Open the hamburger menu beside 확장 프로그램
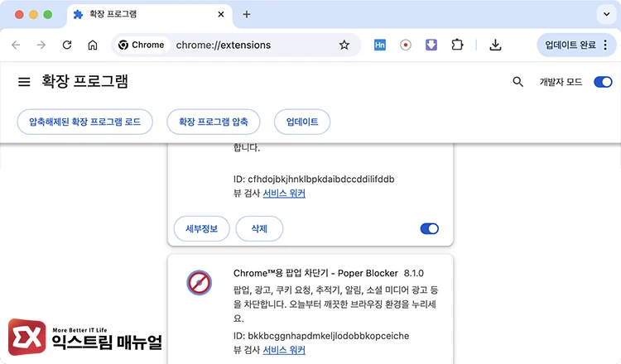The image size is (621, 364). [x=24, y=82]
